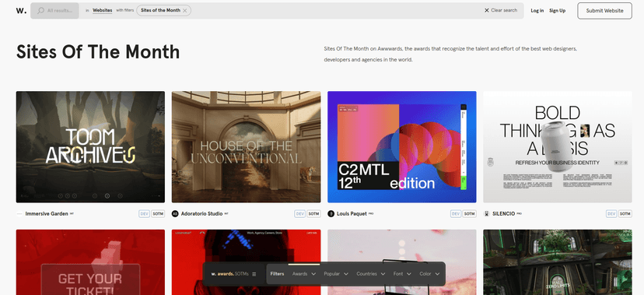Viewport: 644px width, 295px height.
Task: Expand the Awards filter dropdown
Action: [304, 274]
